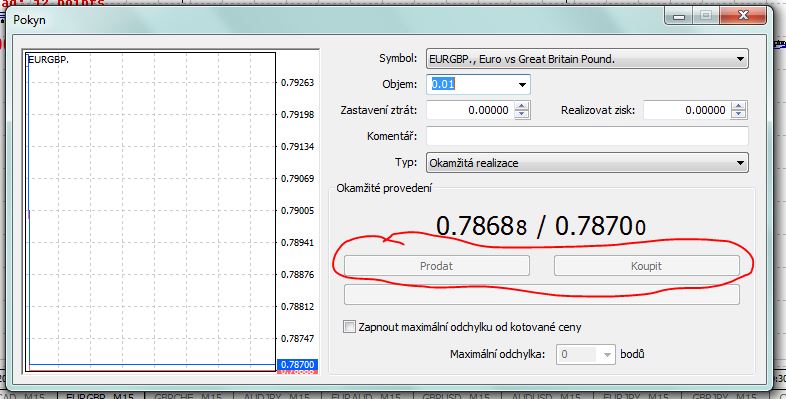Open the Symbol dropdown showing EURGBP
The height and width of the screenshot is (399, 786).
coord(587,59)
